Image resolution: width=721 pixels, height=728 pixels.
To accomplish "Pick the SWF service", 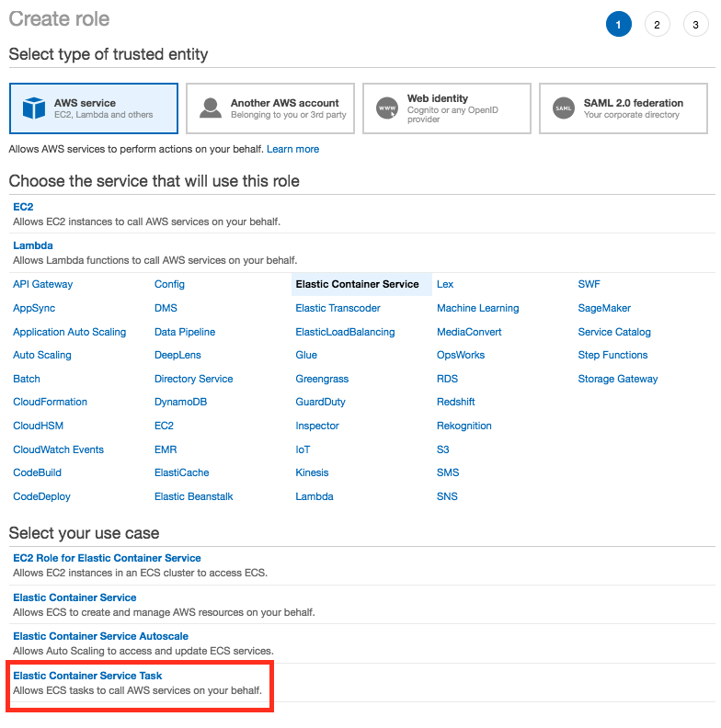I will coord(589,284).
